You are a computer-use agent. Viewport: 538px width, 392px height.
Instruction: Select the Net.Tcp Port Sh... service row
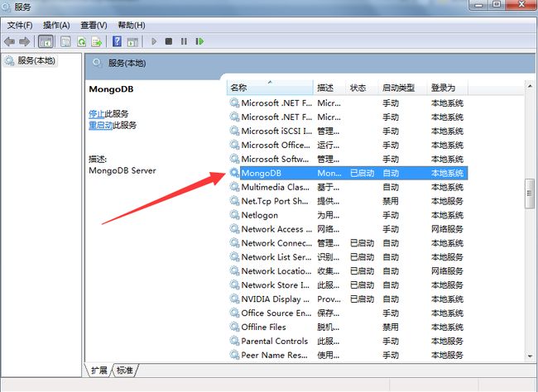point(347,201)
